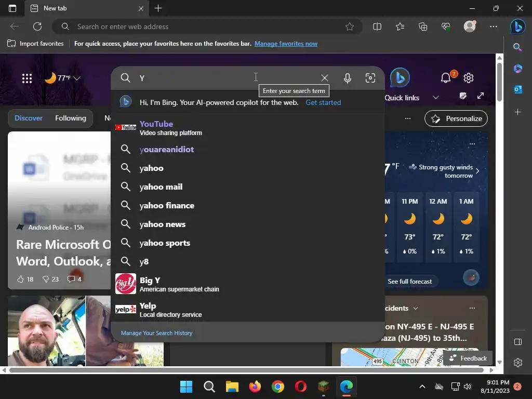This screenshot has height=399, width=532.
Task: Switch to the Discover tab
Action: [x=29, y=118]
